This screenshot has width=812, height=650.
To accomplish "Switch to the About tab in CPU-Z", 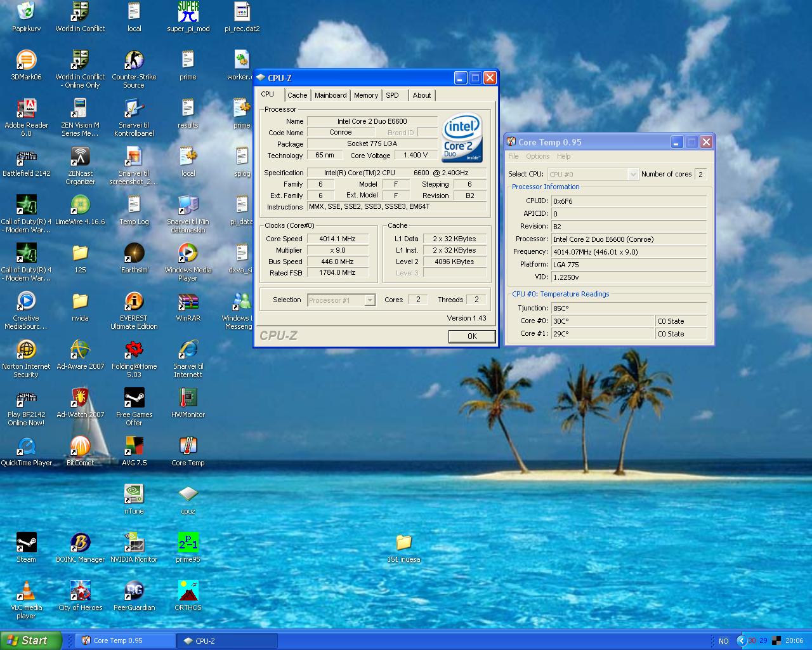I will click(422, 95).
